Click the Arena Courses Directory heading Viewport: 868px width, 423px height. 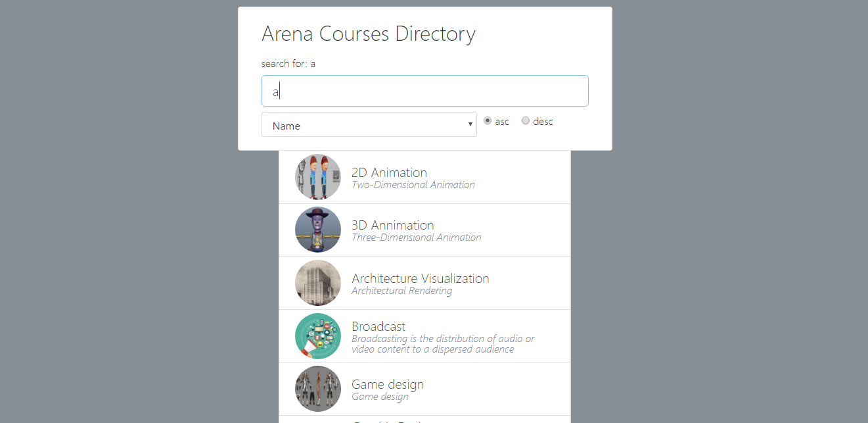(368, 34)
